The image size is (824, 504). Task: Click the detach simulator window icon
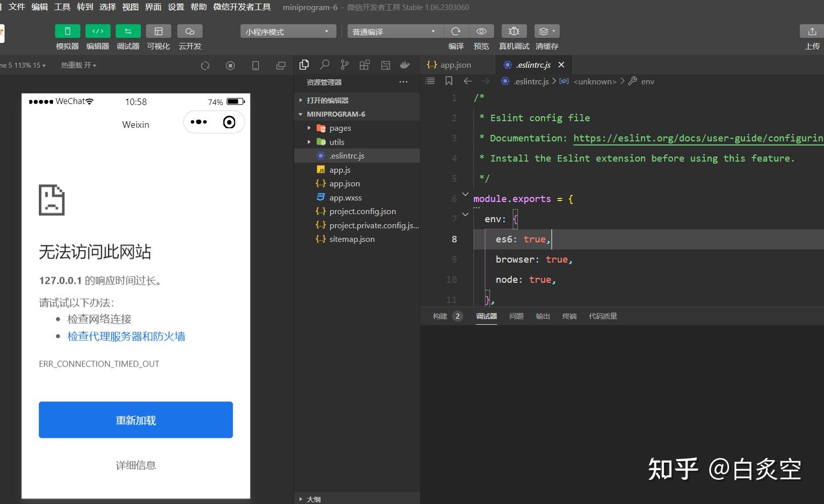[281, 66]
